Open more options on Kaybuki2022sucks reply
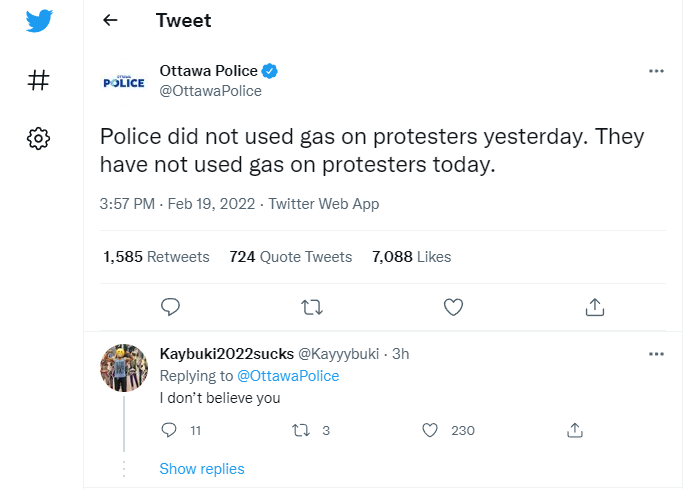This screenshot has height=489, width=696. point(656,354)
